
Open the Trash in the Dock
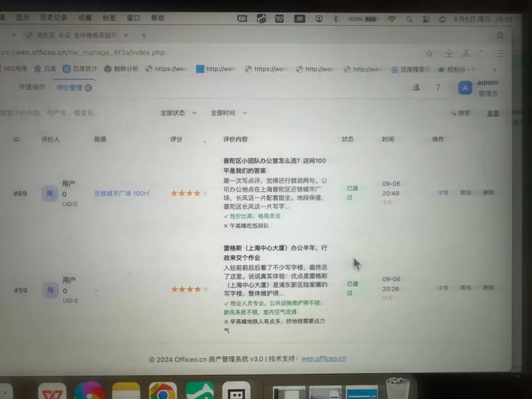398,388
